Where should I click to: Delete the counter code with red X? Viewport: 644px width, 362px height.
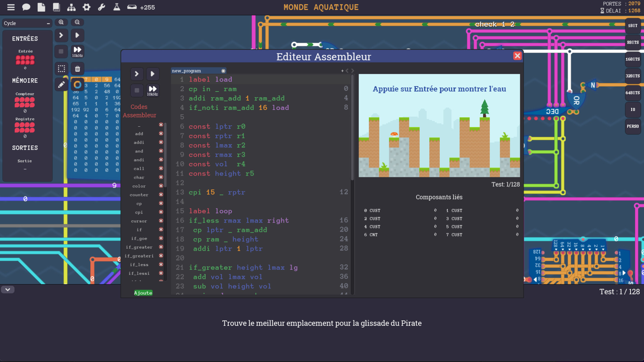click(x=161, y=194)
